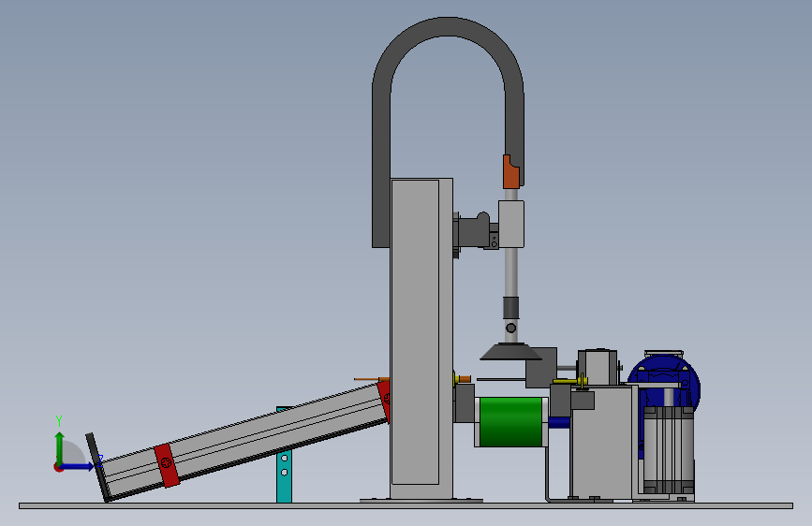Select the yellow bolt near gray box
This screenshot has height=526, width=812.
571,382
